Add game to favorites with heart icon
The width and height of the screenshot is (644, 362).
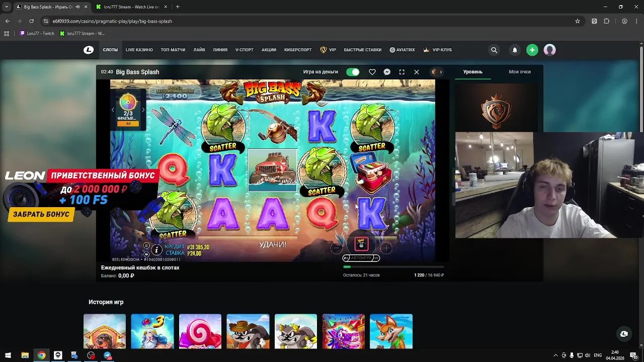click(372, 72)
